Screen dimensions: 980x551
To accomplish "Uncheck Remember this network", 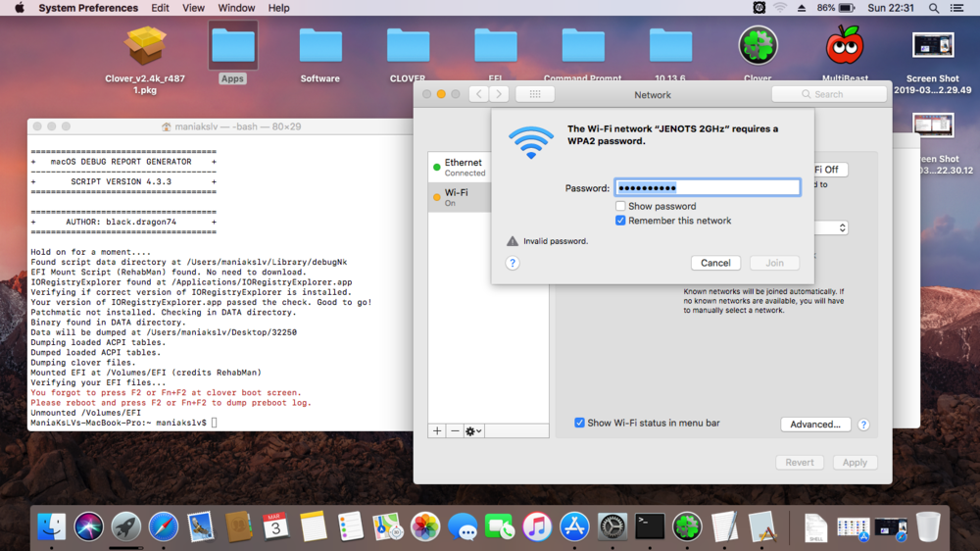I will pos(620,221).
